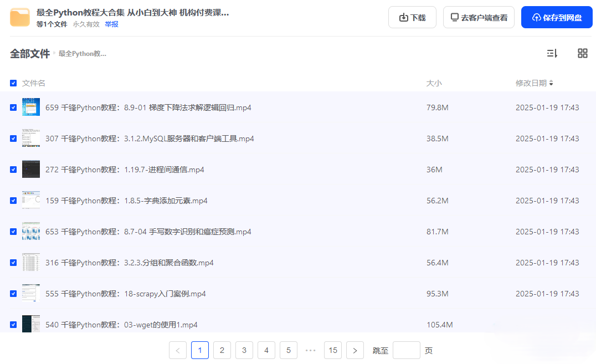Uncheck the 272 进程间通信 file checkbox
Screen dimensions: 596x364
coord(13,170)
